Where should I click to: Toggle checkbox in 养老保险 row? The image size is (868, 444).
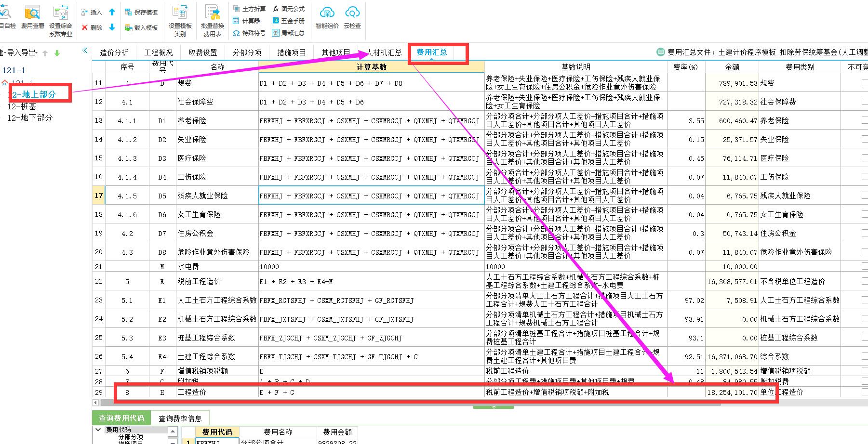[865, 120]
